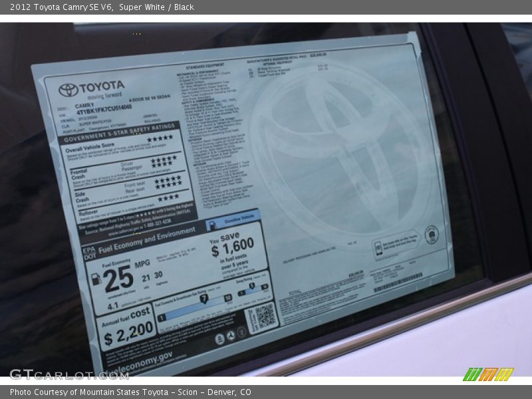
Task: Click the 5 marker on the Smog Rating scale
Action: pyautogui.click(x=251, y=285)
